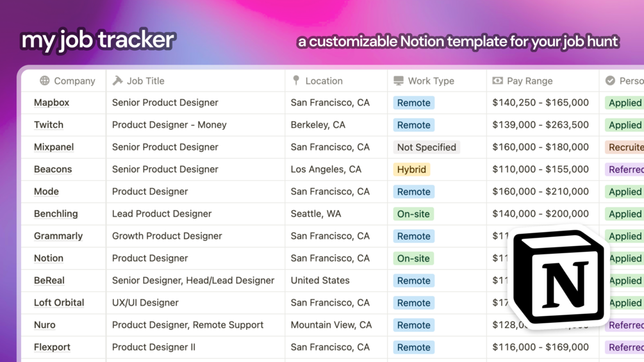Click the Applied status in Mapbox row
Viewport: 644px width, 362px height.
click(x=624, y=103)
